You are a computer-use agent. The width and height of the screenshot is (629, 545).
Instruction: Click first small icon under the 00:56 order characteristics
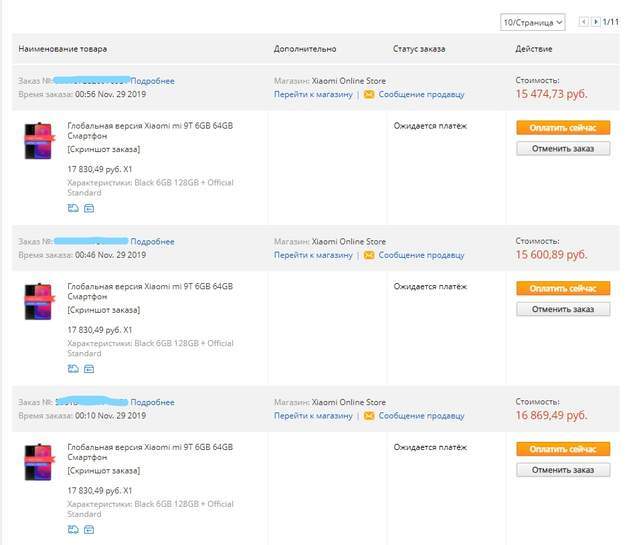point(73,208)
